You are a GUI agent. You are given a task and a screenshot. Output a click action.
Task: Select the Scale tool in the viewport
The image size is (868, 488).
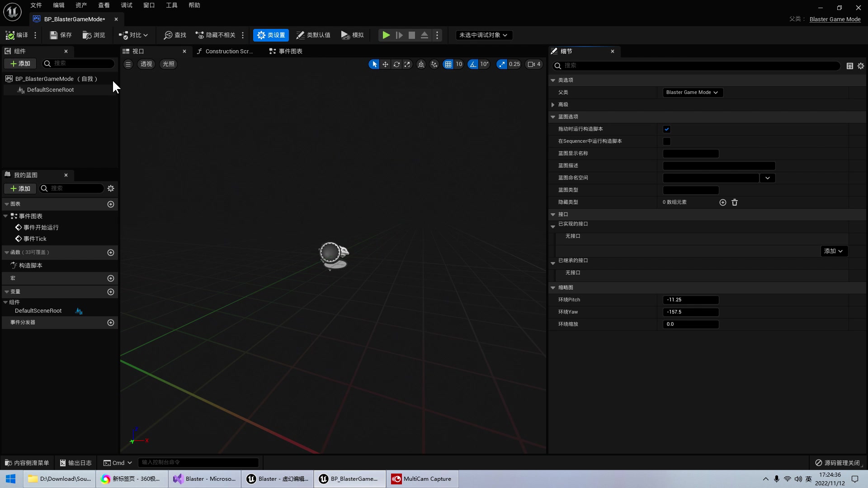click(407, 64)
